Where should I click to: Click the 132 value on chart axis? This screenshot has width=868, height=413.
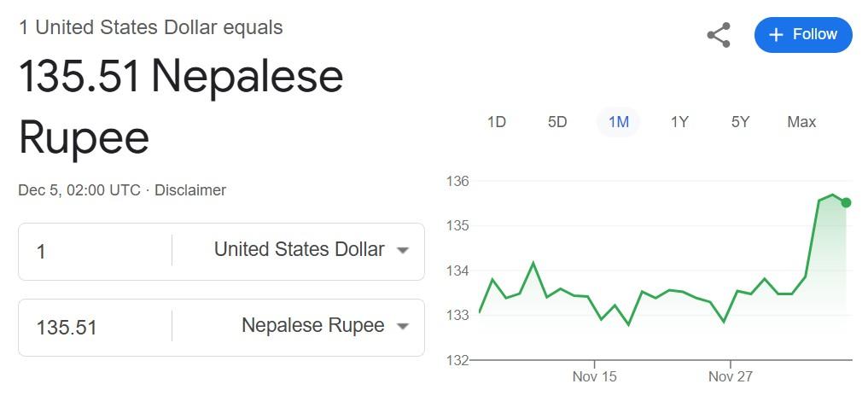pos(458,360)
